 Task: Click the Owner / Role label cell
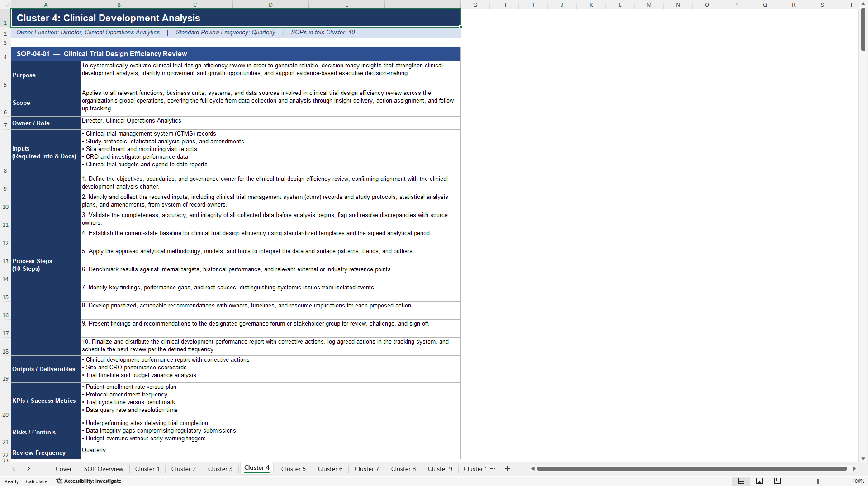click(46, 123)
